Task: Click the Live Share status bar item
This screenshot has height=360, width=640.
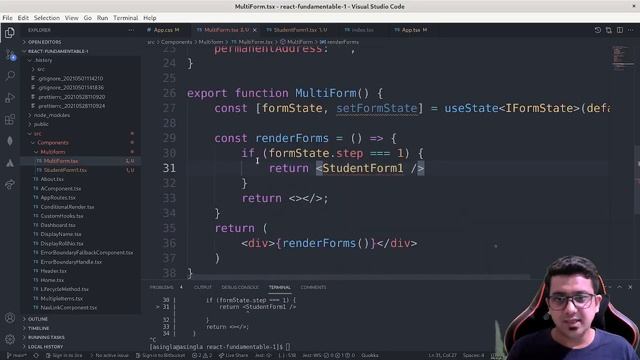Action: (x=233, y=356)
